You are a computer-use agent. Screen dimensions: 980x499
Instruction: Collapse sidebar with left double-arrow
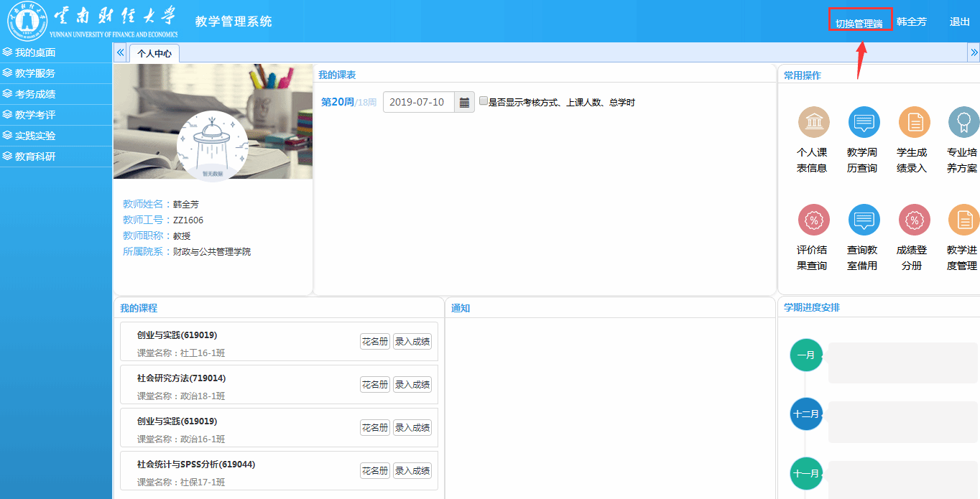coord(120,52)
